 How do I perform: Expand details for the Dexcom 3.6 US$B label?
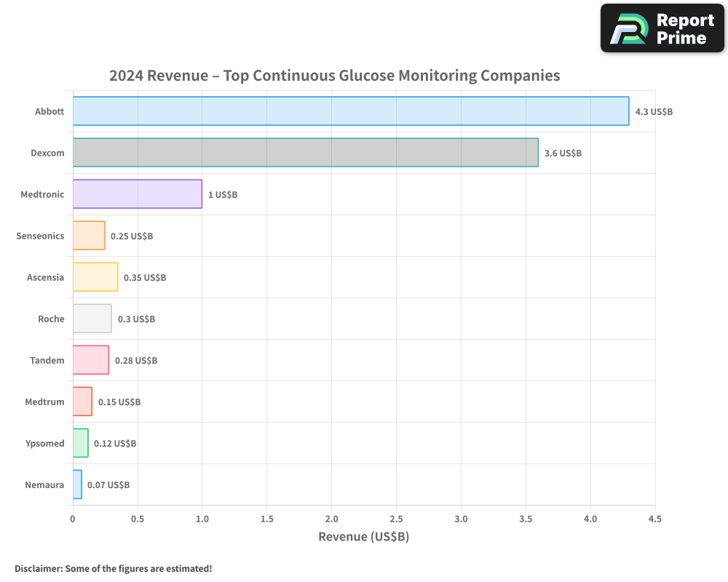564,154
